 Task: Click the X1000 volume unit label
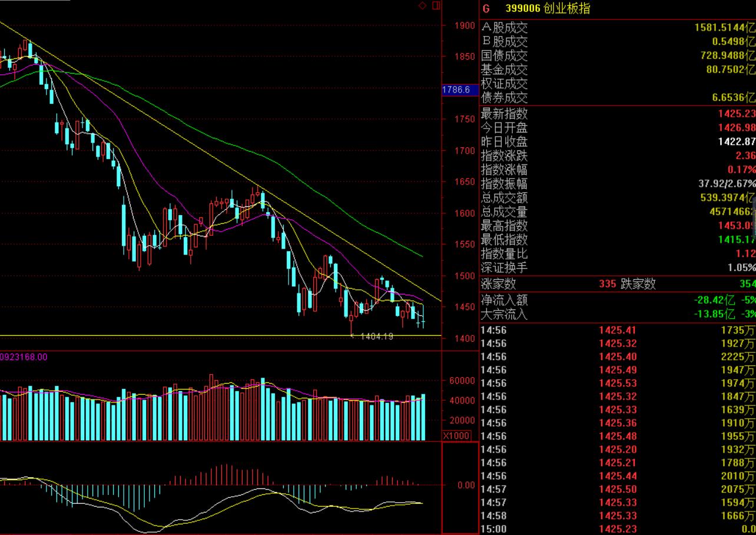point(456,435)
